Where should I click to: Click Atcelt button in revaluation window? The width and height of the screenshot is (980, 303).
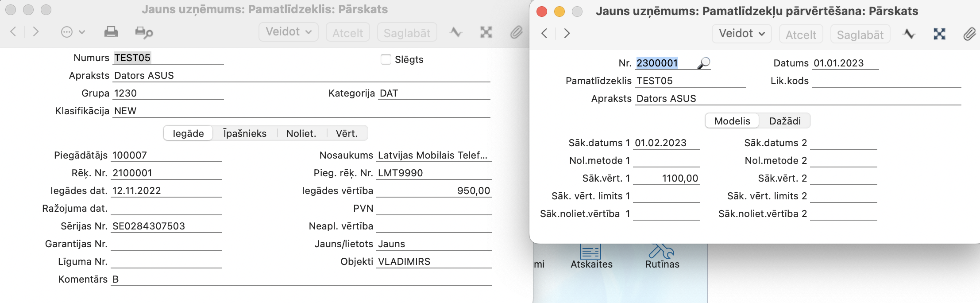point(801,35)
